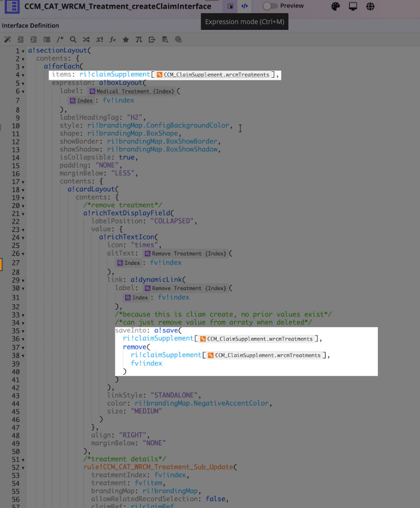Image resolution: width=420 pixels, height=508 pixels.
Task: Click the remove( function on line 37
Action: [137, 347]
